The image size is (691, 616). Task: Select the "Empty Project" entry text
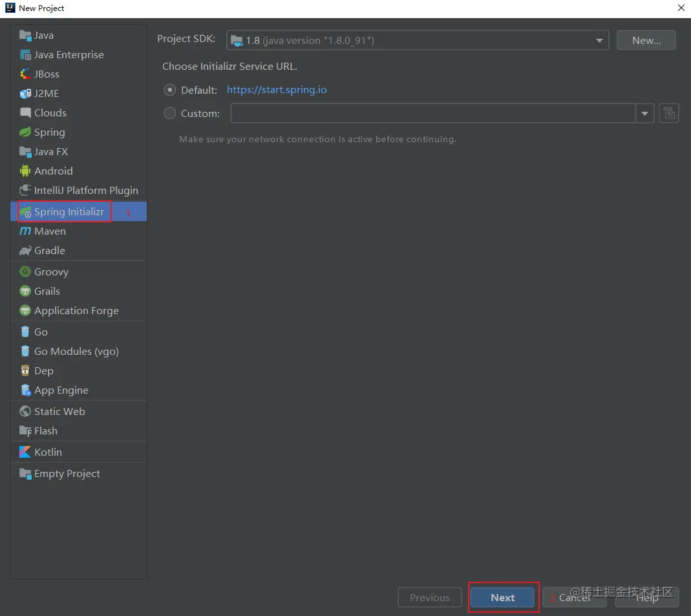67,474
